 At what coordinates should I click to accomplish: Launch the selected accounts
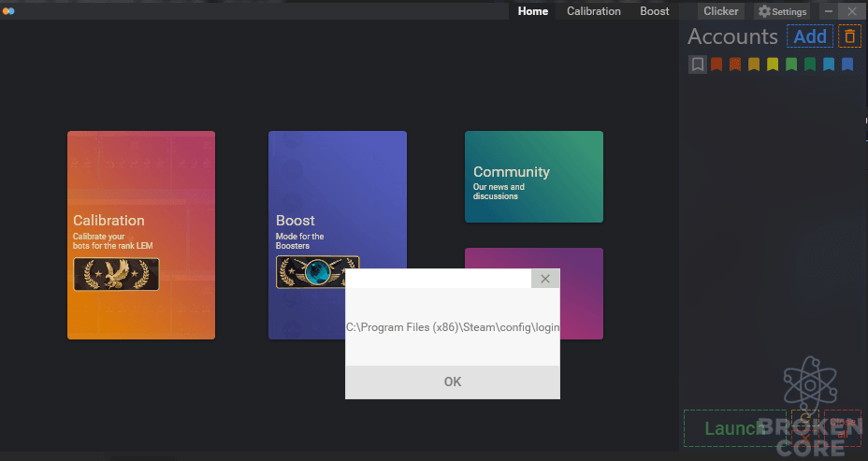734,428
